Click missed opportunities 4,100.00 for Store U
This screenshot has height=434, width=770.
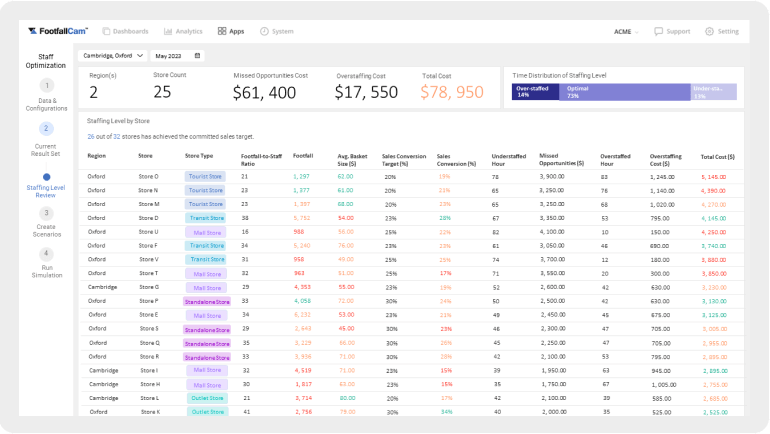[x=552, y=232]
